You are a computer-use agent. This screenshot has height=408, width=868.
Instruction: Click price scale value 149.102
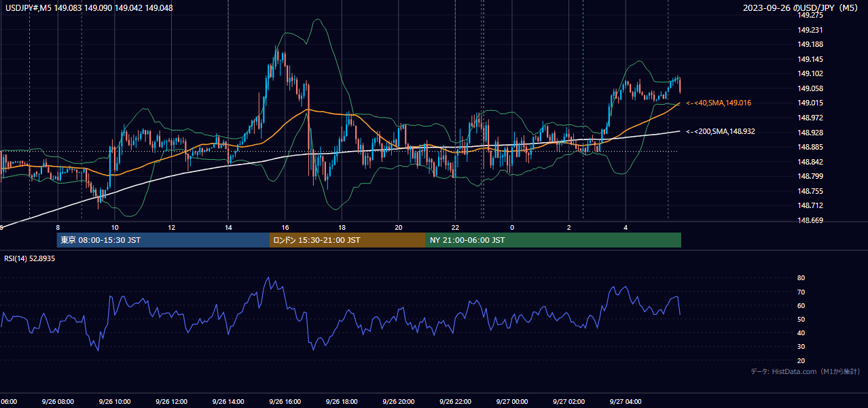click(811, 73)
